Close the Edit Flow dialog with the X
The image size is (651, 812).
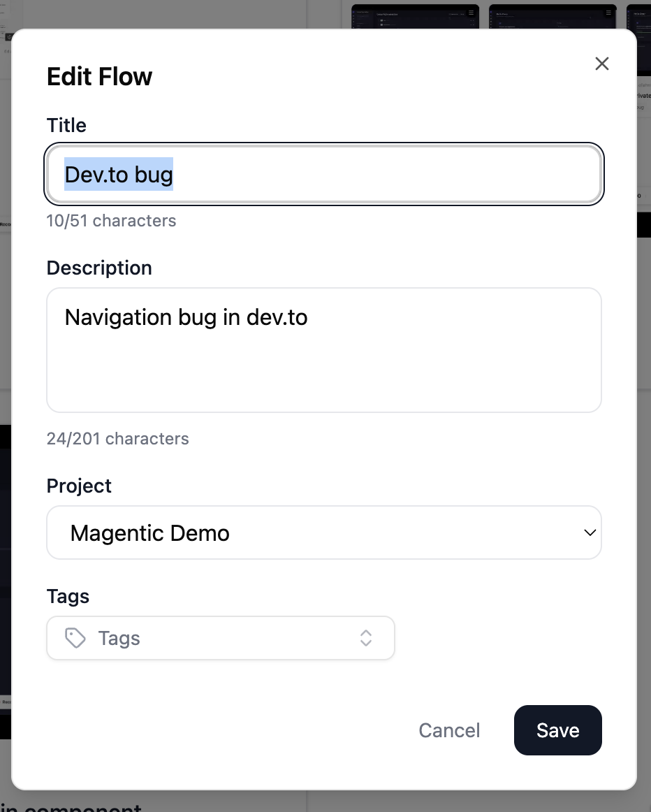(602, 64)
